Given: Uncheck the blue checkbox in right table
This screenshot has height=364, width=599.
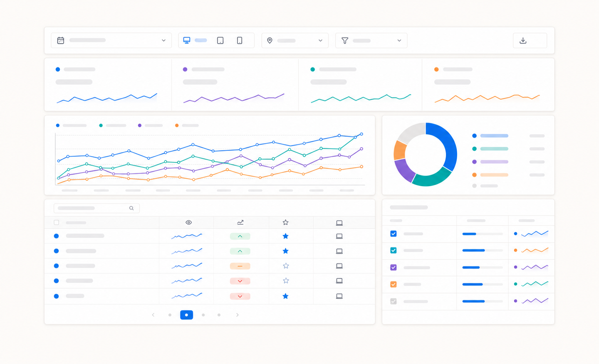Looking at the screenshot, I should pyautogui.click(x=394, y=234).
